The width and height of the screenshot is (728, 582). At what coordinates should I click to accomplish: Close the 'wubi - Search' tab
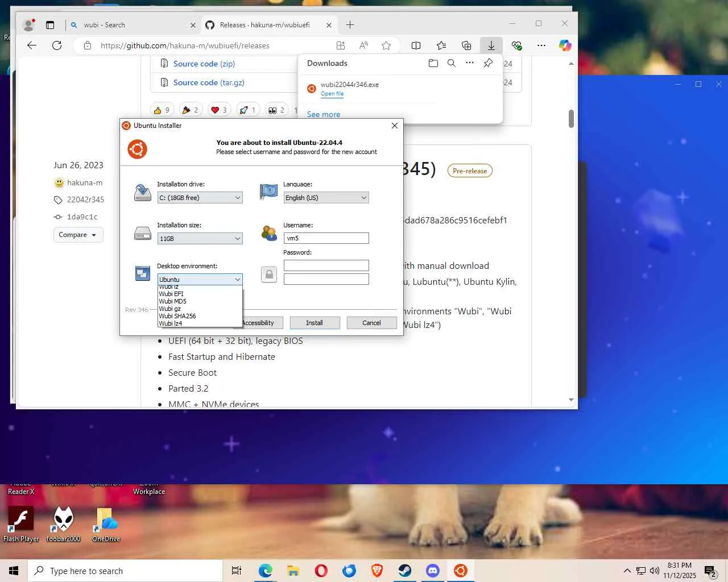[193, 25]
